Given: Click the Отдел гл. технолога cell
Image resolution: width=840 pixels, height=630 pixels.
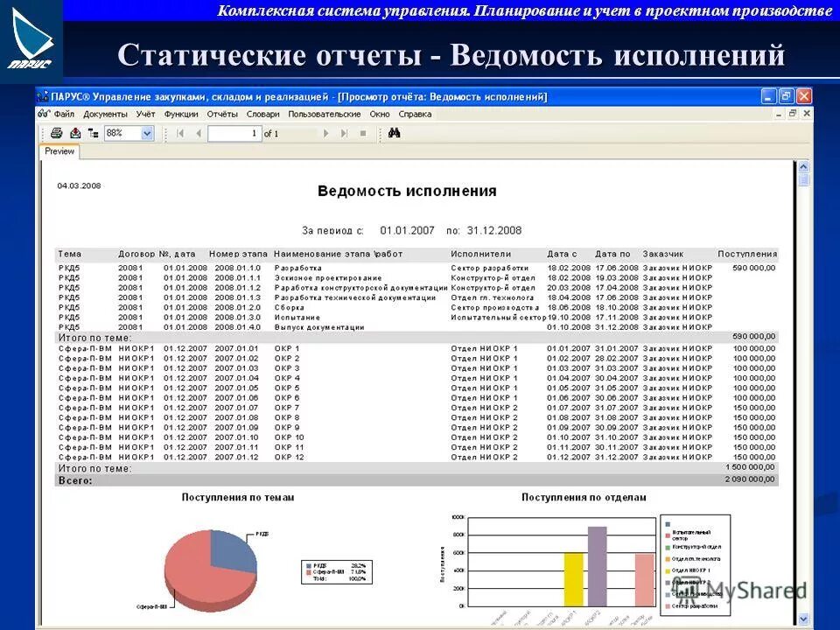Looking at the screenshot, I should (x=493, y=297).
